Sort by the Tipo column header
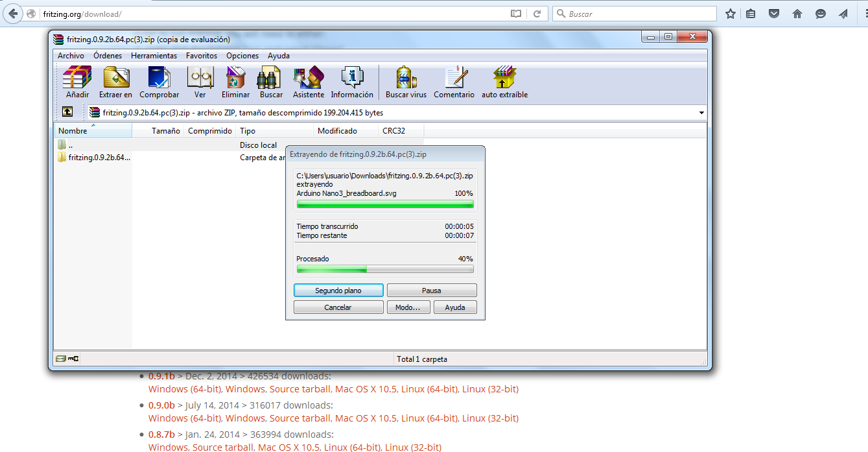 click(275, 130)
